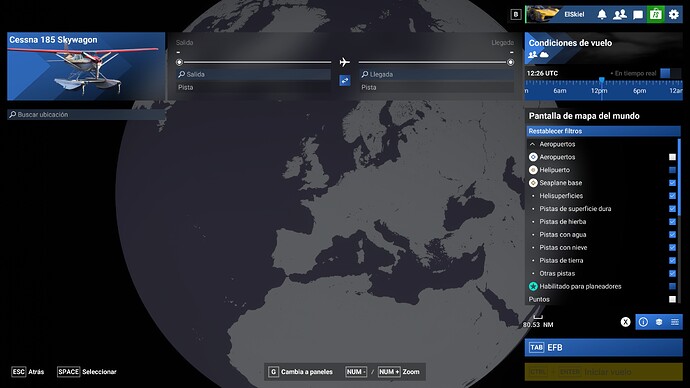The width and height of the screenshot is (690, 388).
Task: Click G Cambia a paneles button
Action: (x=301, y=372)
